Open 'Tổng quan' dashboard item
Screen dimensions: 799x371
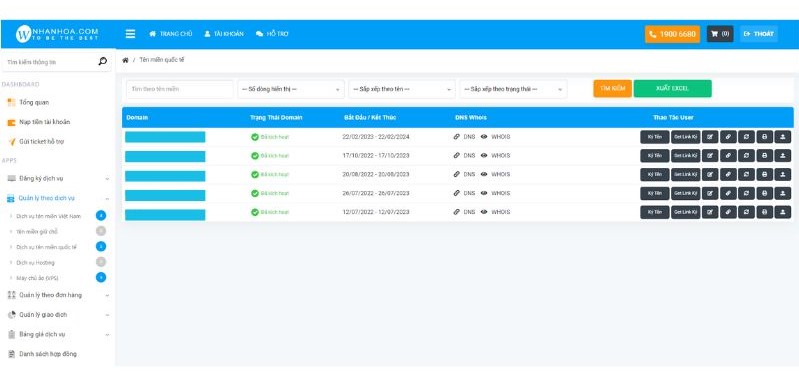29,102
